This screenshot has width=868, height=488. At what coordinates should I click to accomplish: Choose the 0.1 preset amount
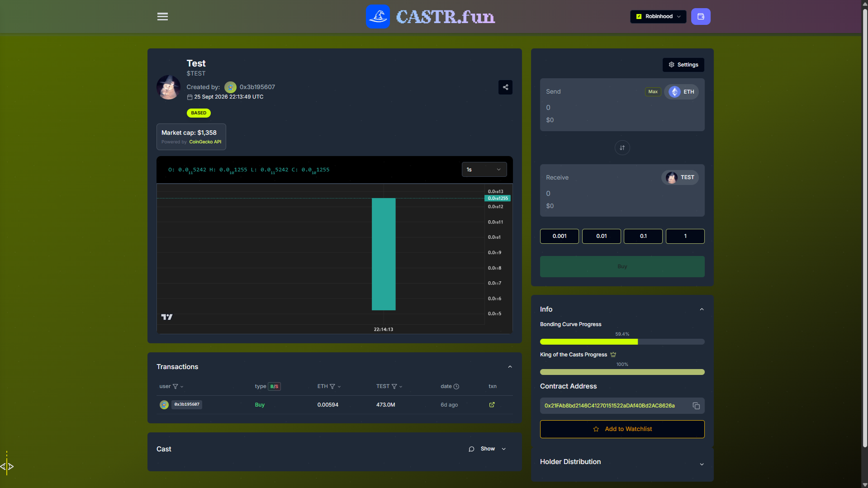(x=643, y=236)
